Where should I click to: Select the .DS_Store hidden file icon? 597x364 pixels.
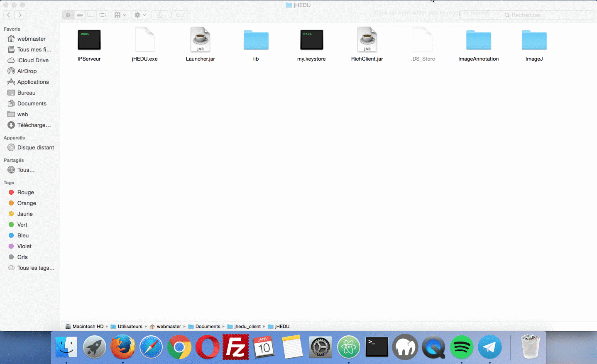pyautogui.click(x=423, y=39)
